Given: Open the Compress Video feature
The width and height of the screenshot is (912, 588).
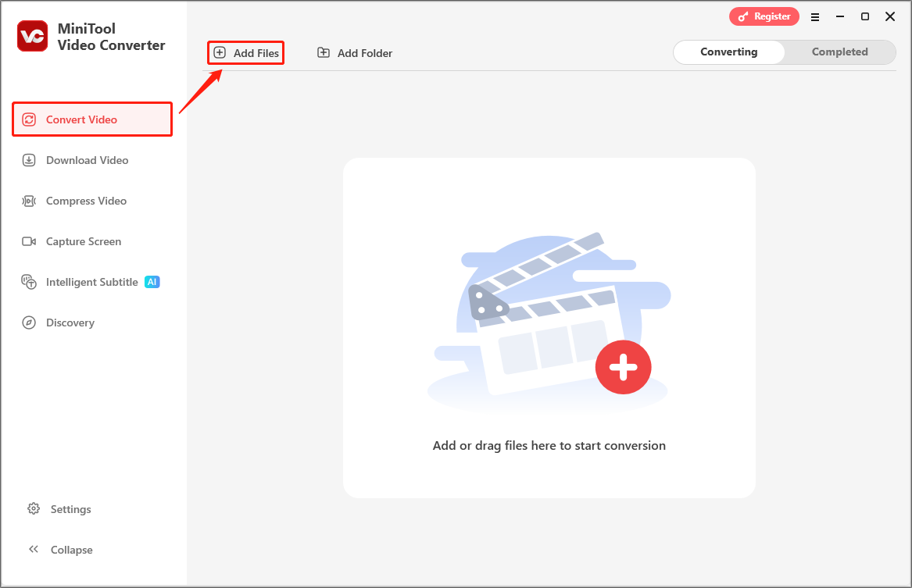Looking at the screenshot, I should pyautogui.click(x=86, y=201).
